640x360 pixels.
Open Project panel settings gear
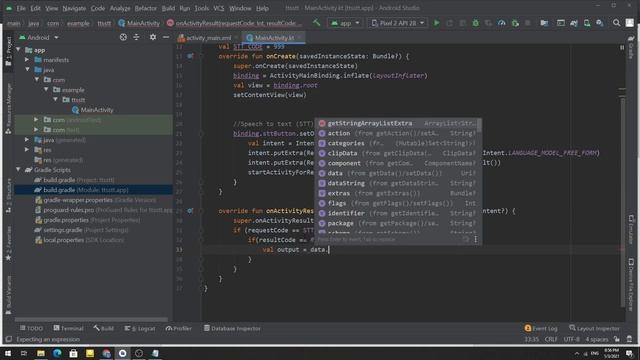(153, 37)
